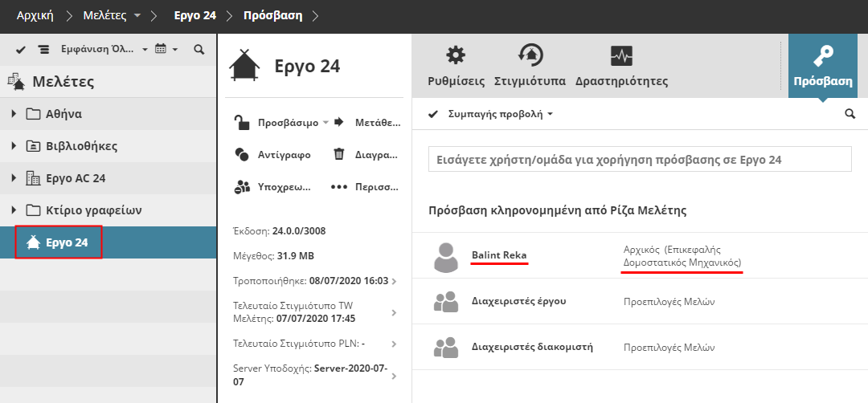
Task: Click the Balint Reka user name
Action: [499, 255]
